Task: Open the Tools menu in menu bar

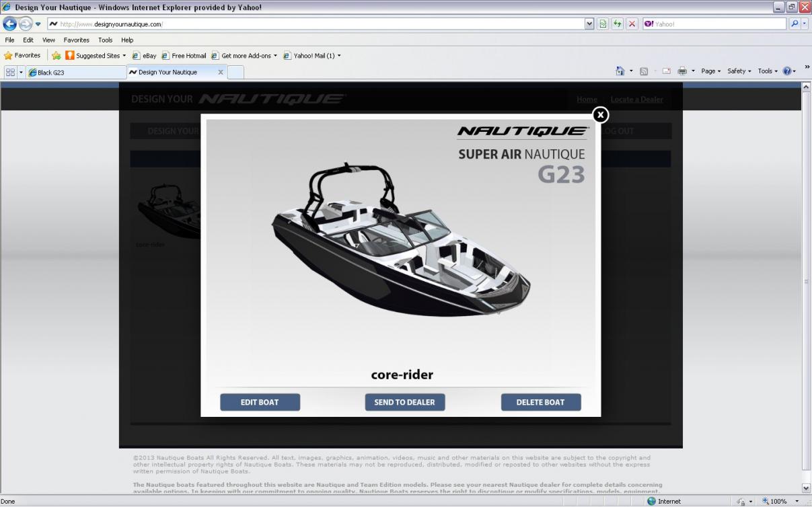Action: (x=106, y=40)
